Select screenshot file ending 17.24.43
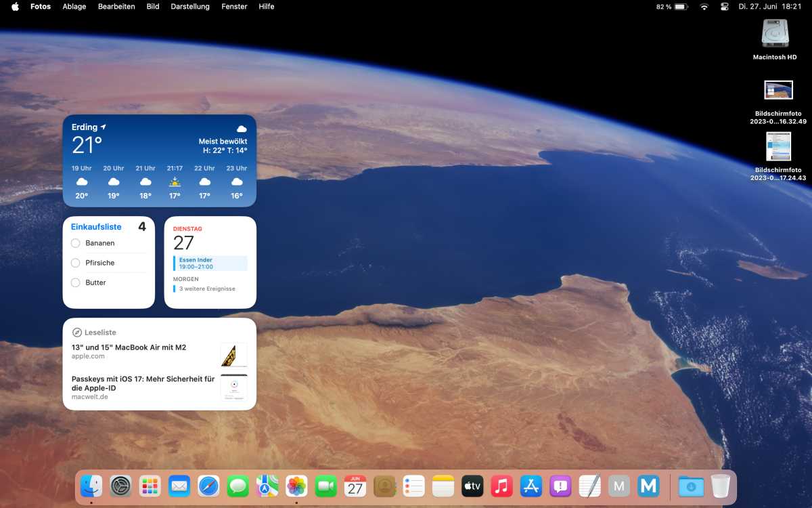The height and width of the screenshot is (508, 812). click(x=778, y=146)
